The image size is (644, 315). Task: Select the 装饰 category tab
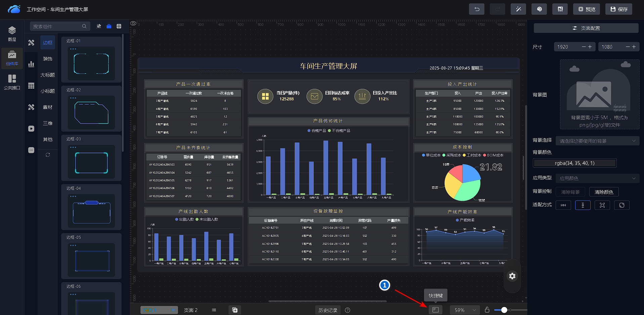[48, 59]
